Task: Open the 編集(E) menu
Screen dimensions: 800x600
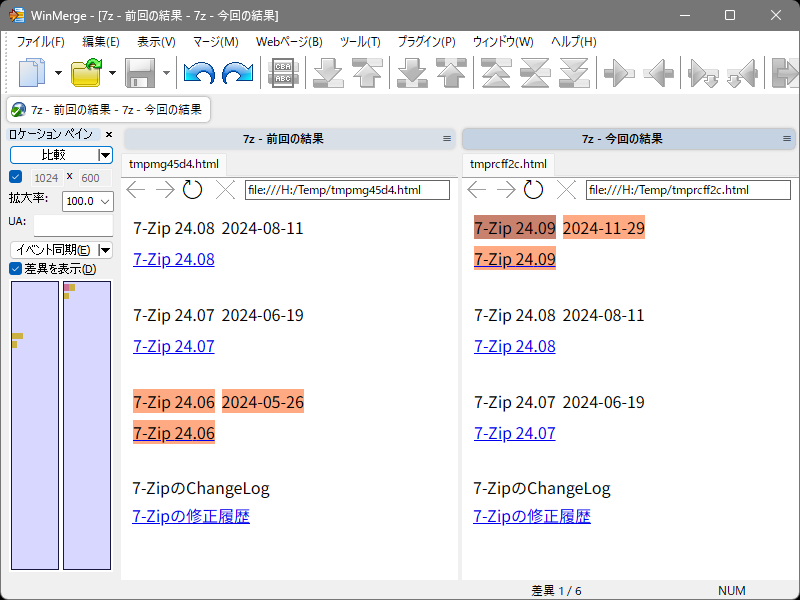Action: (x=101, y=42)
